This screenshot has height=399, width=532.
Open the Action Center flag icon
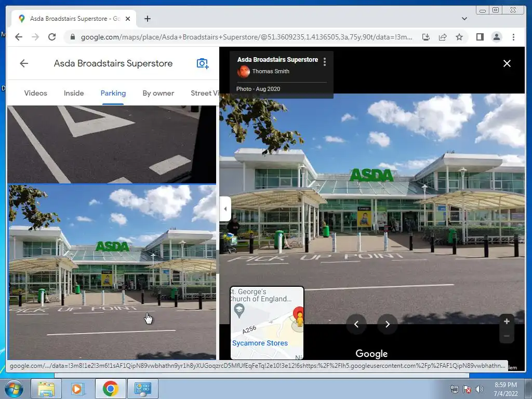pos(467,389)
